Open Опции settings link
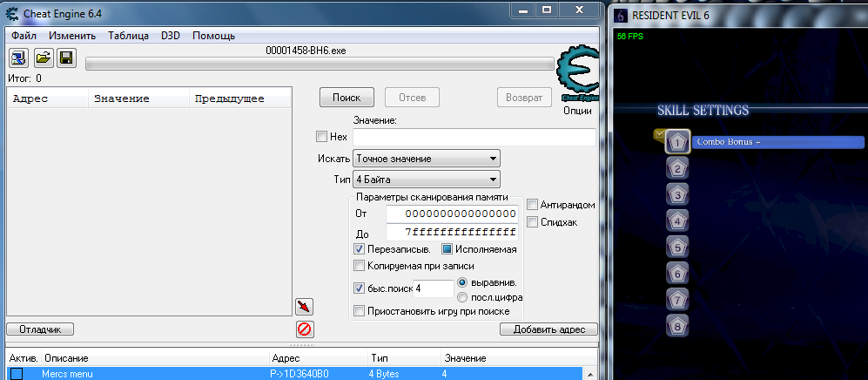The image size is (868, 380). [577, 111]
